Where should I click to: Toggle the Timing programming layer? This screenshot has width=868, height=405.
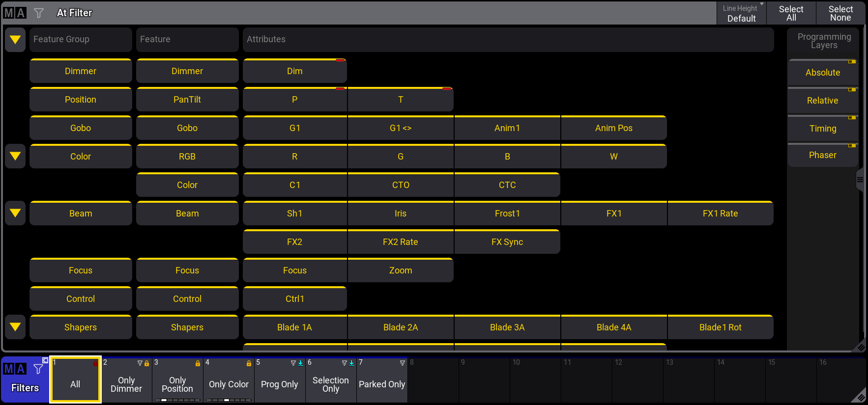click(x=823, y=129)
